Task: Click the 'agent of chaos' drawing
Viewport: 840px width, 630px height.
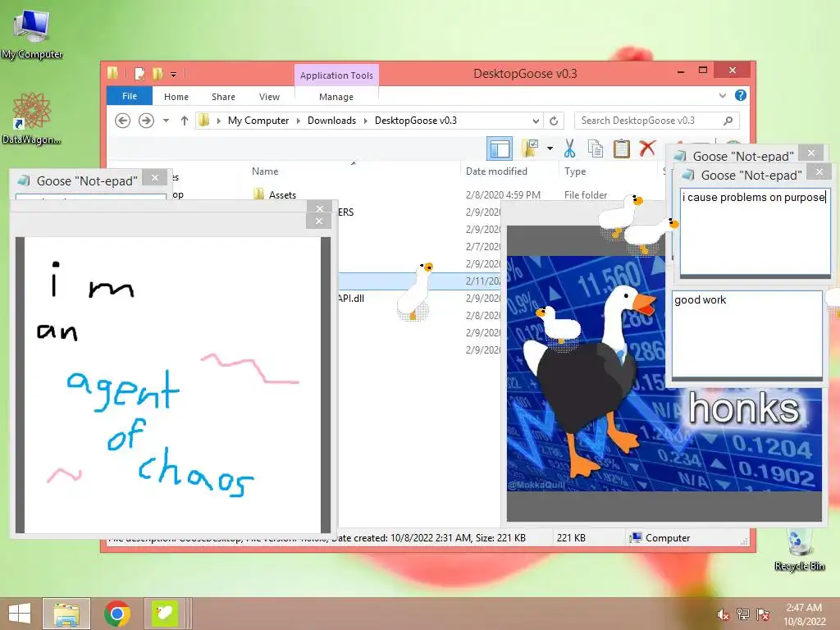Action: pyautogui.click(x=172, y=385)
